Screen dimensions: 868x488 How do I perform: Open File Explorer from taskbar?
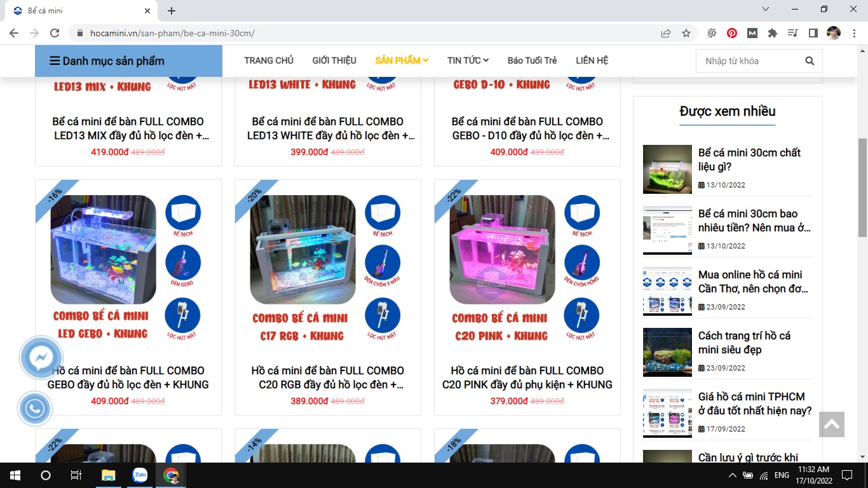coord(109,475)
